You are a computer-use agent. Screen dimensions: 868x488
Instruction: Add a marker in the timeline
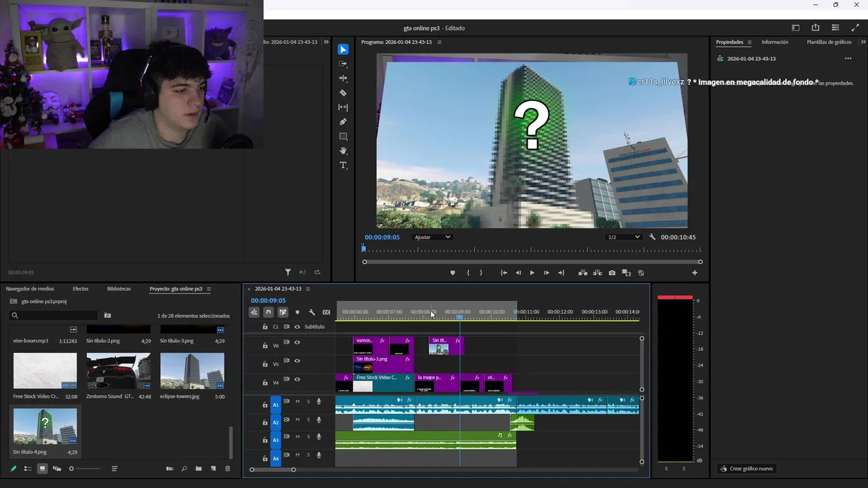[x=297, y=312]
